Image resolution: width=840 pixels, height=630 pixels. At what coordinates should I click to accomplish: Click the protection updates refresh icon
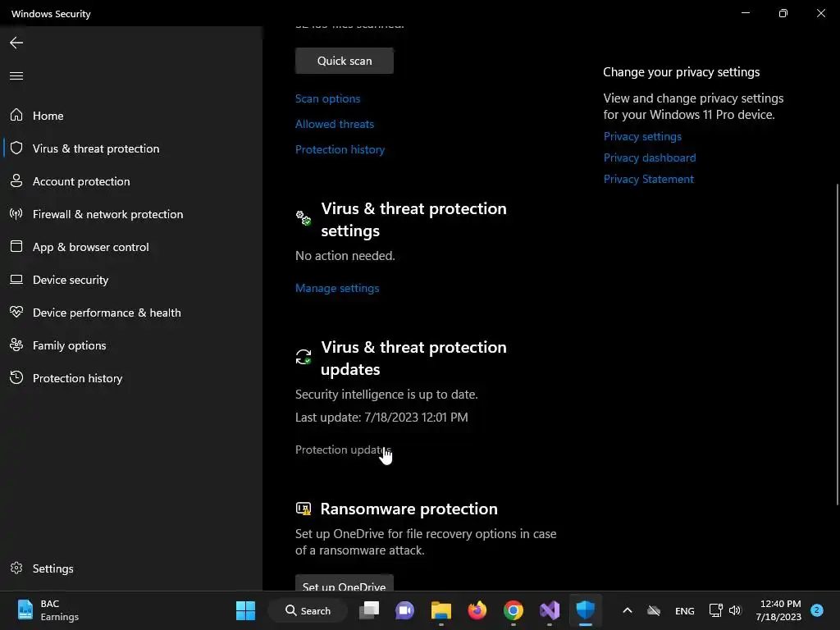[304, 357]
